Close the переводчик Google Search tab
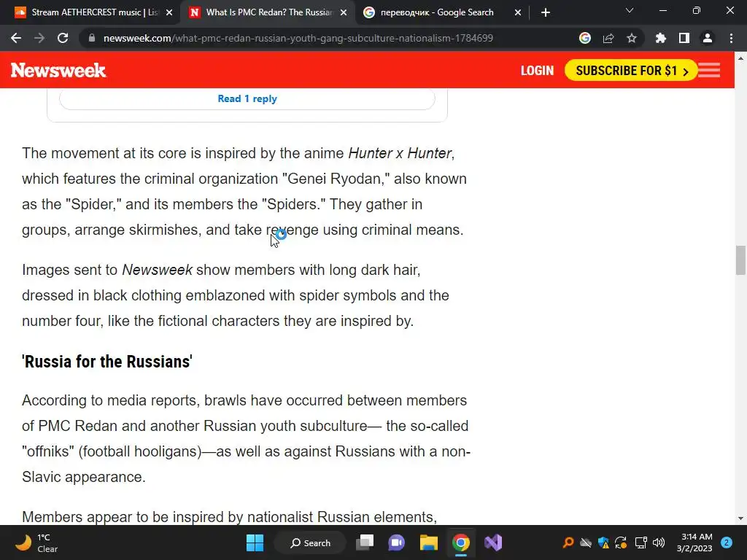 tap(518, 12)
